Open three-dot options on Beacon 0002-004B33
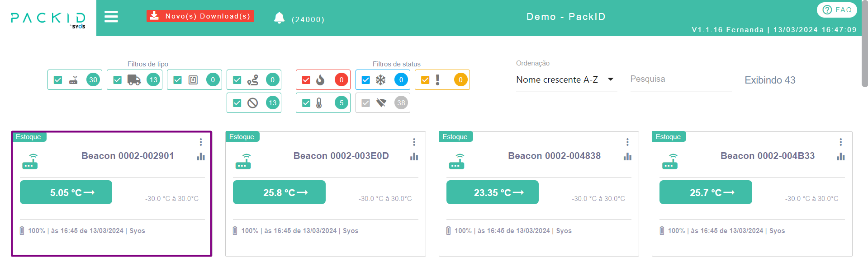Image resolution: width=868 pixels, height=266 pixels. pyautogui.click(x=840, y=142)
